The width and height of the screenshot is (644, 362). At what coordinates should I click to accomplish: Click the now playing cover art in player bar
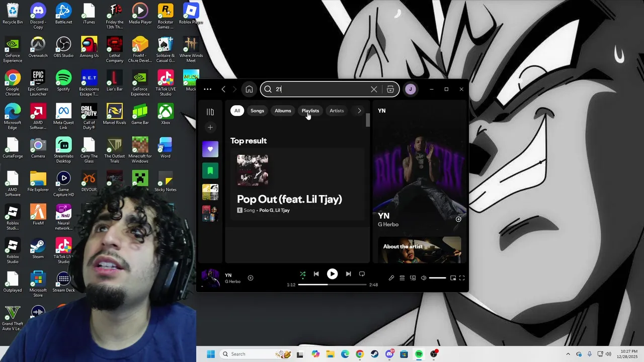[x=210, y=278]
